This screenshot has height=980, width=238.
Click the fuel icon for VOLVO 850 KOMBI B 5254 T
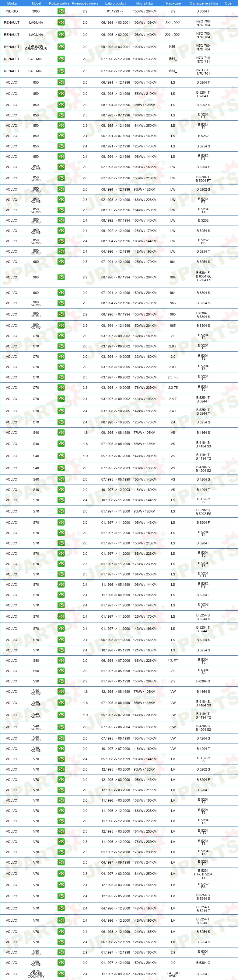coord(61,251)
